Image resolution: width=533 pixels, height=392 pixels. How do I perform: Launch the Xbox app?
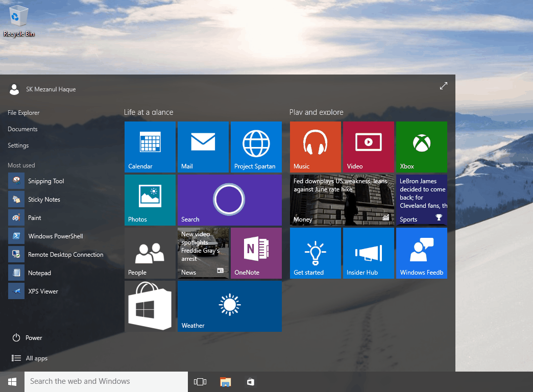tap(421, 146)
